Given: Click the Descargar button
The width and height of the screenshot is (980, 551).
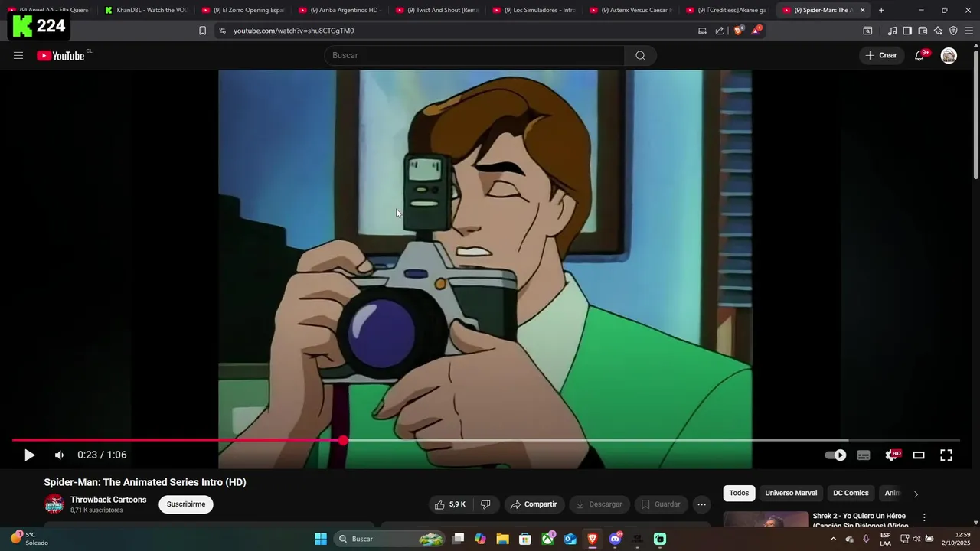Looking at the screenshot, I should point(599,504).
